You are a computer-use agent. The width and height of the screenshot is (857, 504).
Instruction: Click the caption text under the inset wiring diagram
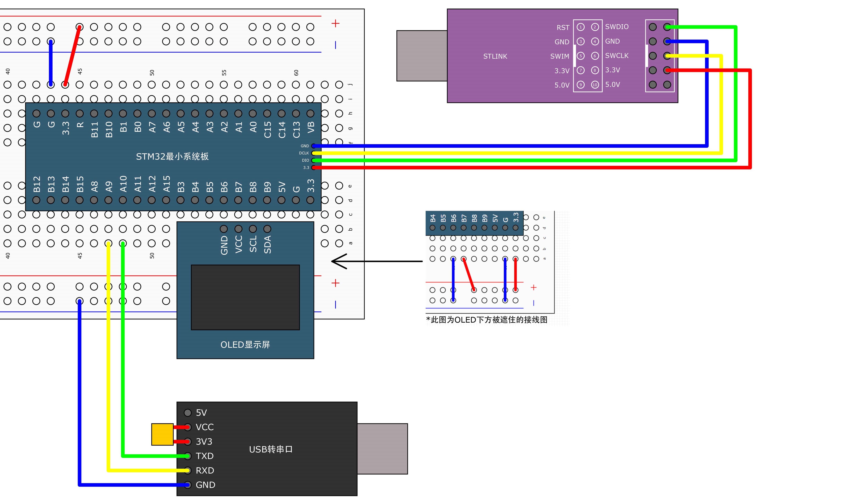(486, 320)
